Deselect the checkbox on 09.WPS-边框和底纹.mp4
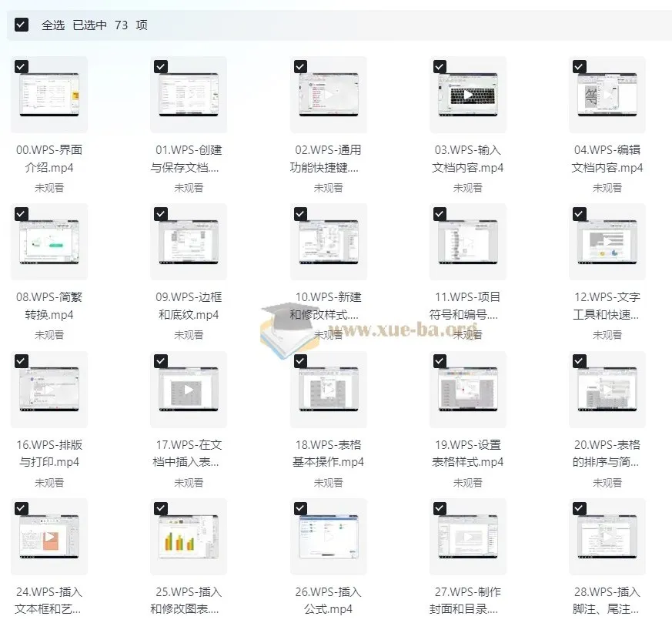Viewport: 672px width, 623px height. tap(160, 213)
